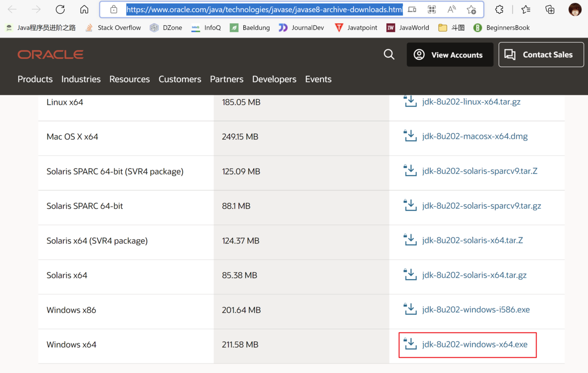Download jdk-8u202-linux-x64.tar.gz

click(x=471, y=102)
